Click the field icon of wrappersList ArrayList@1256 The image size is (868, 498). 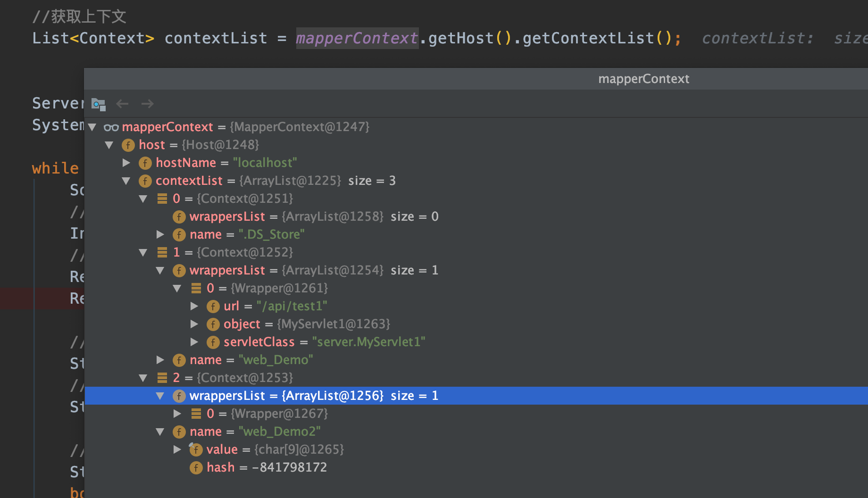click(x=179, y=396)
